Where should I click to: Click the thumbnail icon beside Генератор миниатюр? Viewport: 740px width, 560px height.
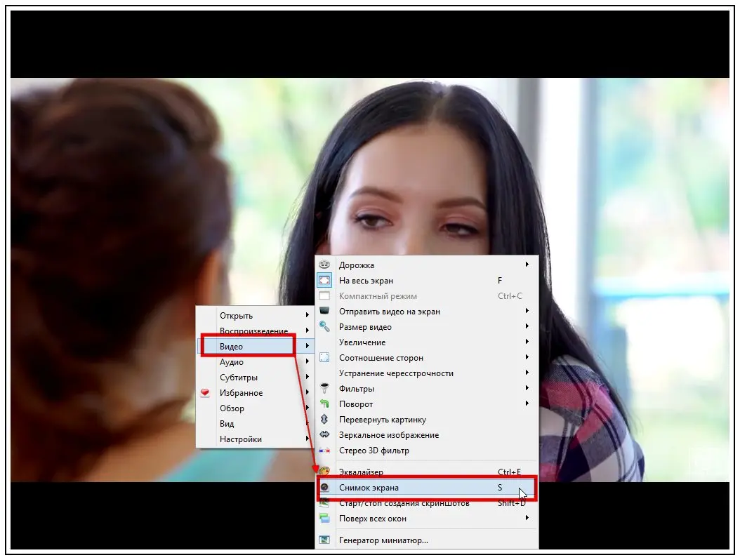pyautogui.click(x=324, y=540)
